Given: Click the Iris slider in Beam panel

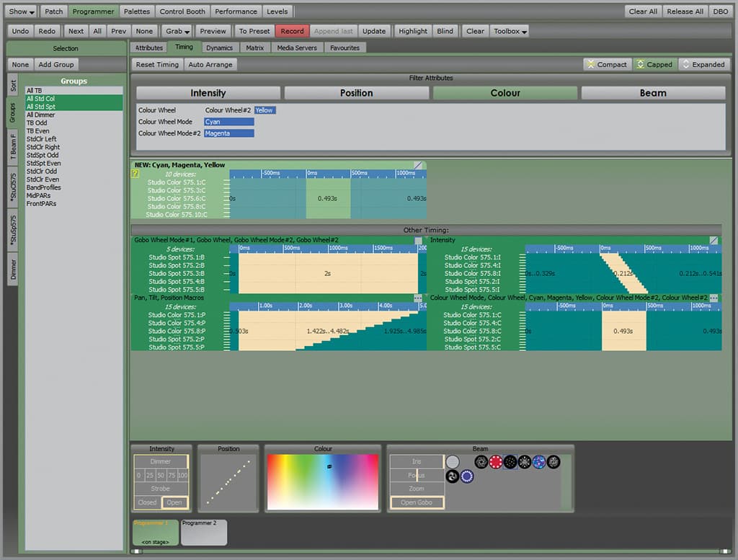Looking at the screenshot, I should [417, 462].
